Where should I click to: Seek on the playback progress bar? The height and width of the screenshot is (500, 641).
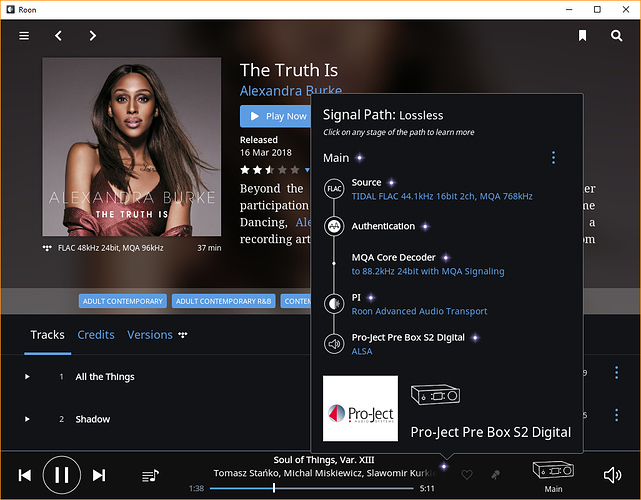(x=312, y=488)
